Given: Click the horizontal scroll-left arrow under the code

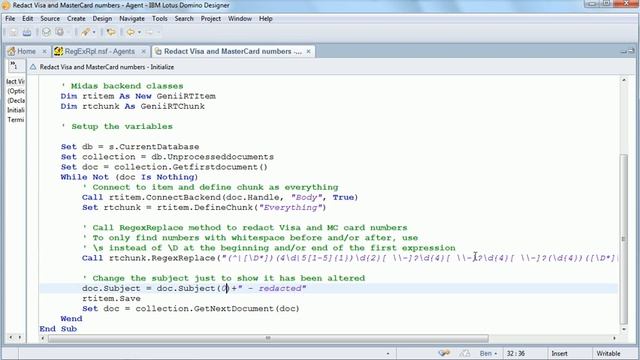Looking at the screenshot, I should 43,338.
